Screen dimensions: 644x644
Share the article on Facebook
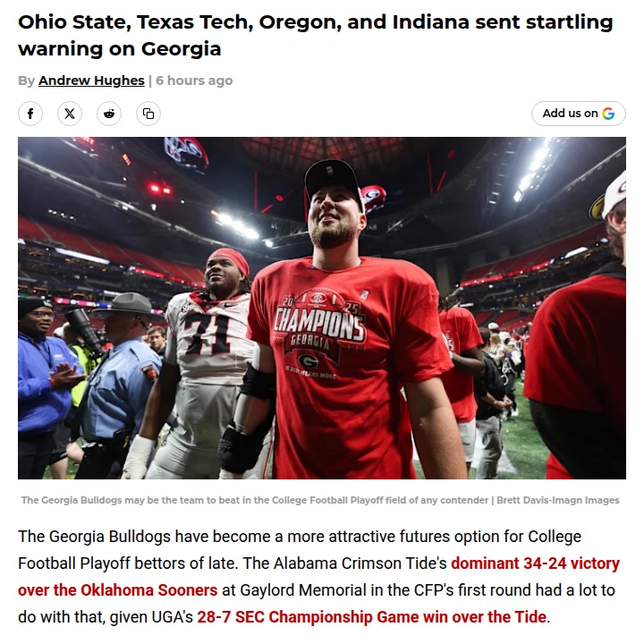[x=30, y=114]
